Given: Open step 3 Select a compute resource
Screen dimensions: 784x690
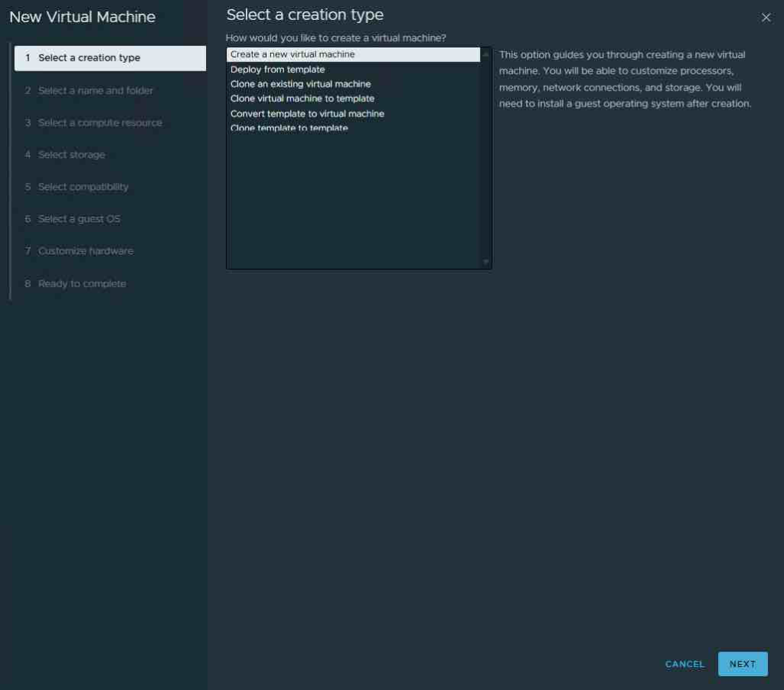Looking at the screenshot, I should tap(100, 123).
